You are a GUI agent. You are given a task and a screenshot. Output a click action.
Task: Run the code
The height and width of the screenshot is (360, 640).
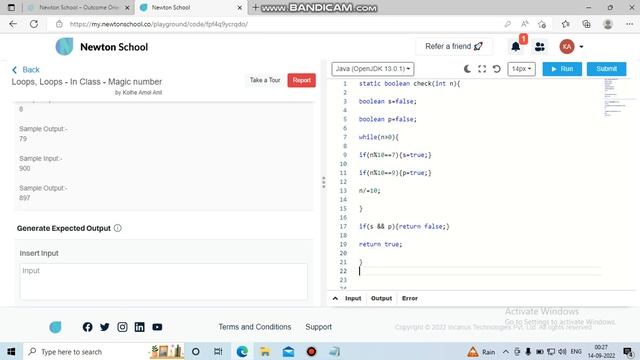562,69
